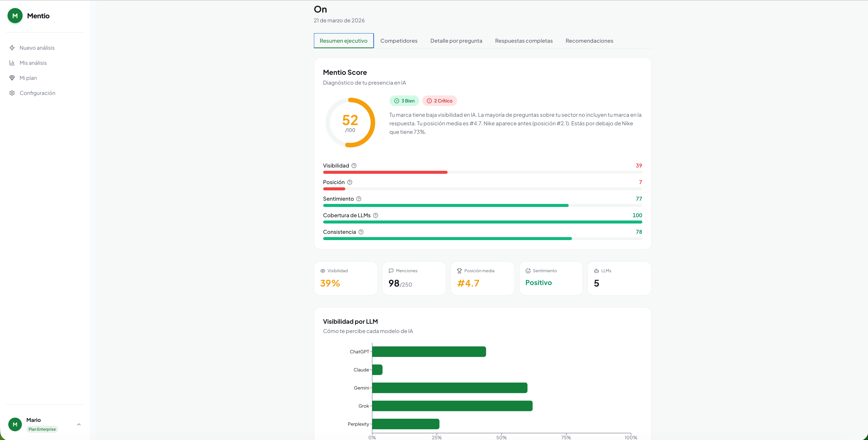Click the Posición media stat card
Image resolution: width=868 pixels, height=440 pixels.
coord(482,279)
